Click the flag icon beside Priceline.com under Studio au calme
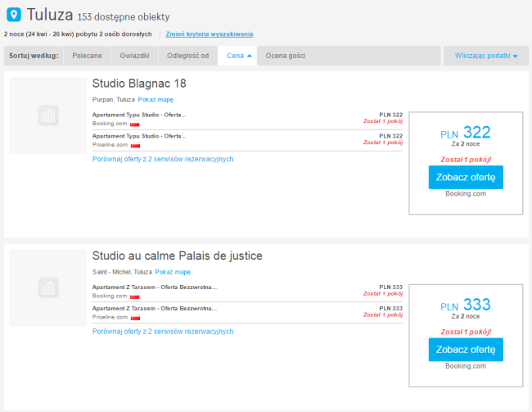Image resolution: width=532 pixels, height=412 pixels. pos(135,318)
